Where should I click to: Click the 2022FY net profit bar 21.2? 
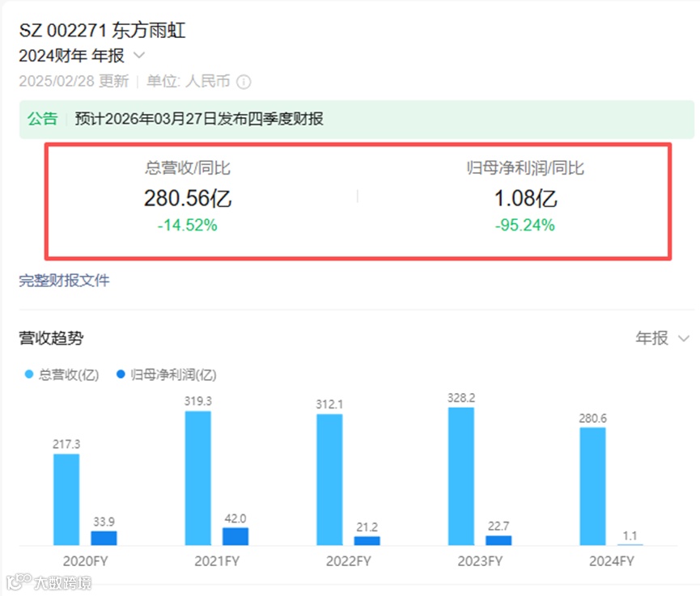pyautogui.click(x=367, y=541)
